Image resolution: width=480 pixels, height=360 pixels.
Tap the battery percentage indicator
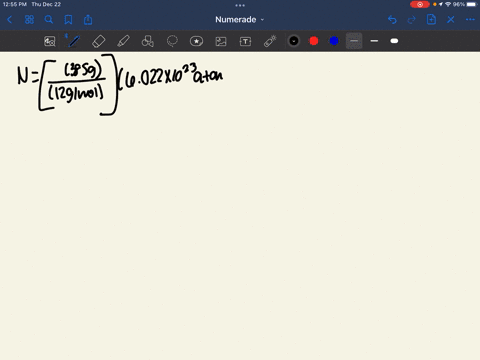[459, 4]
